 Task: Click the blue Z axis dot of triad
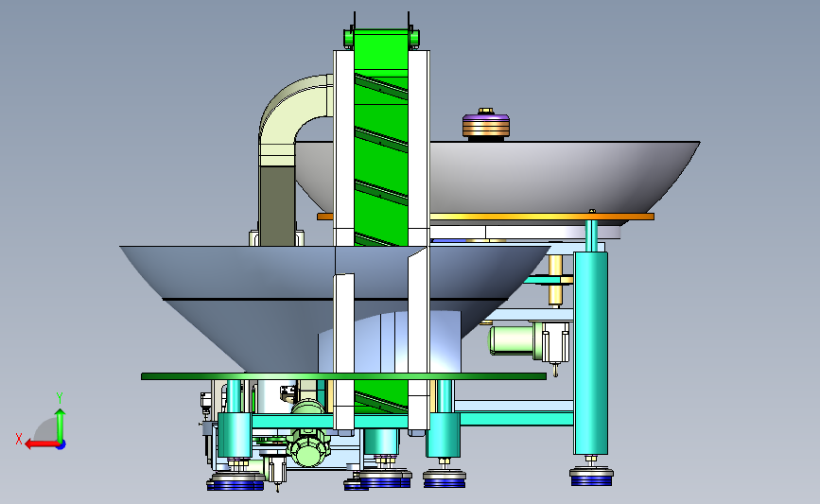61,445
